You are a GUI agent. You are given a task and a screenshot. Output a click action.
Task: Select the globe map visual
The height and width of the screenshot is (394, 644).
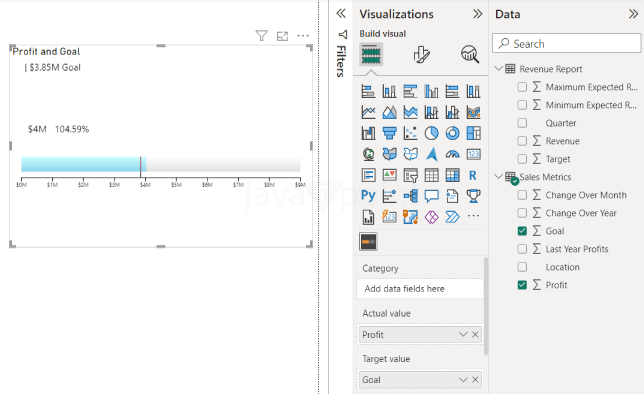click(x=368, y=154)
